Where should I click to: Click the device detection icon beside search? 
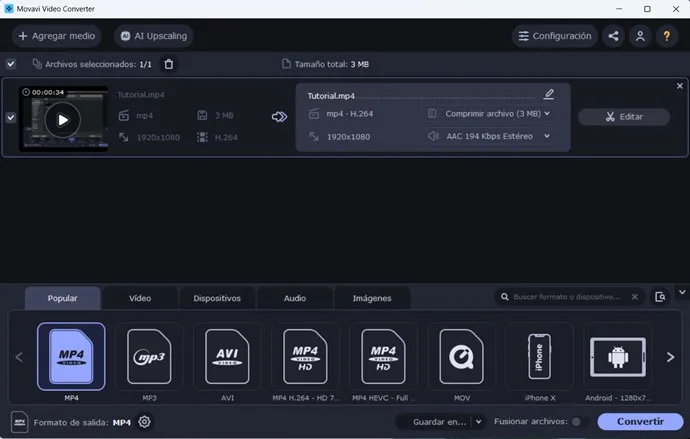tap(660, 297)
